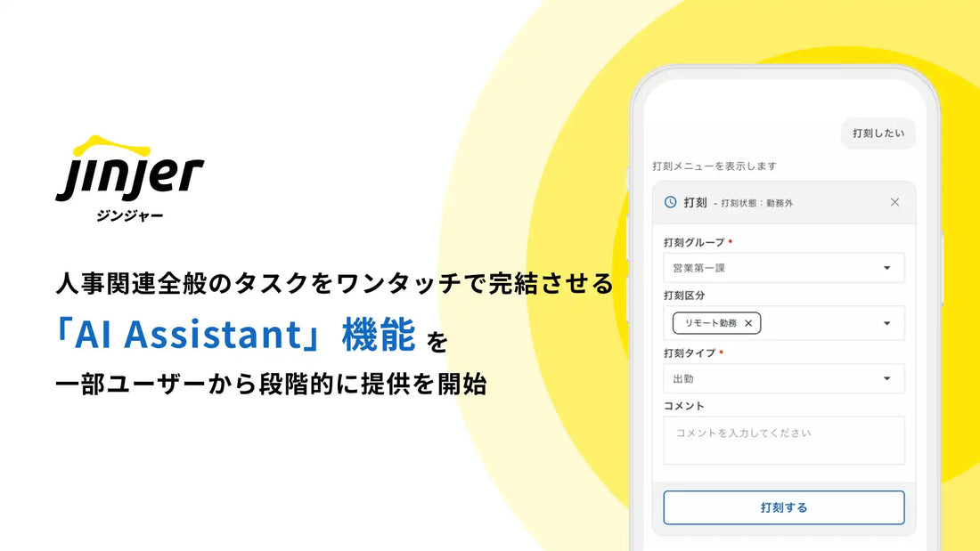Click the 打刻タイプ field label
The image size is (980, 551).
coord(690,353)
